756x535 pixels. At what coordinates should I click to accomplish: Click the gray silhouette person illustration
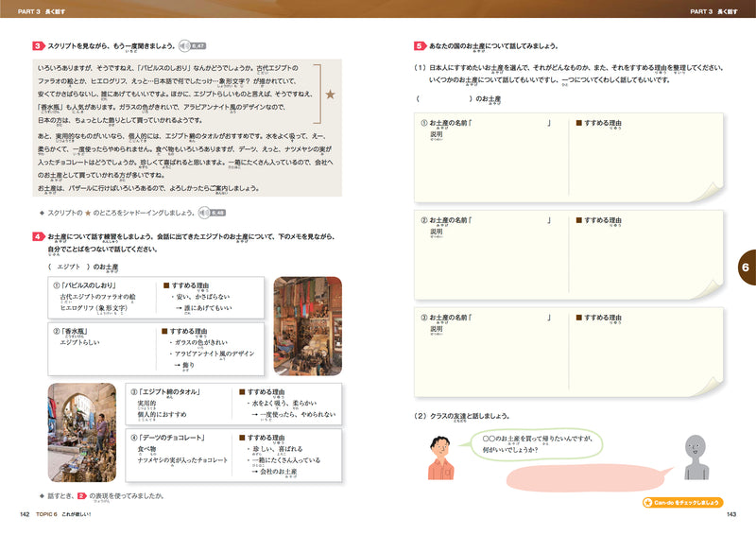tap(695, 460)
